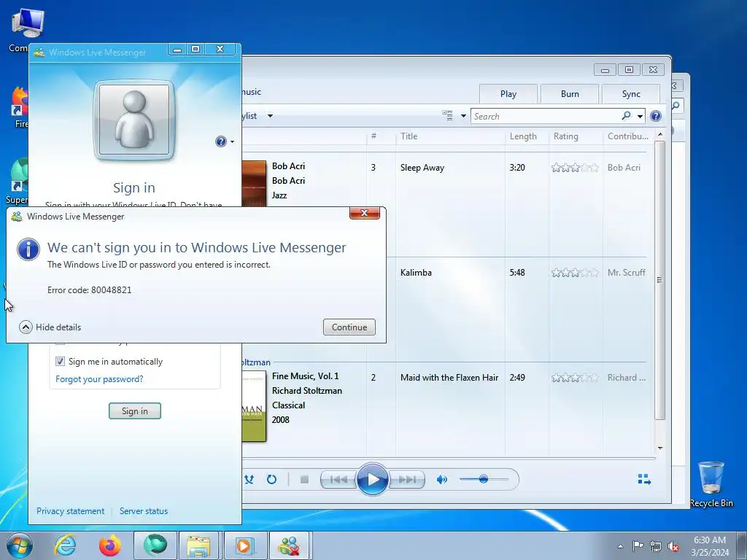Screen dimensions: 747x560
Task: Open Windows Live Messenger taskbar icon
Action: 289,545
